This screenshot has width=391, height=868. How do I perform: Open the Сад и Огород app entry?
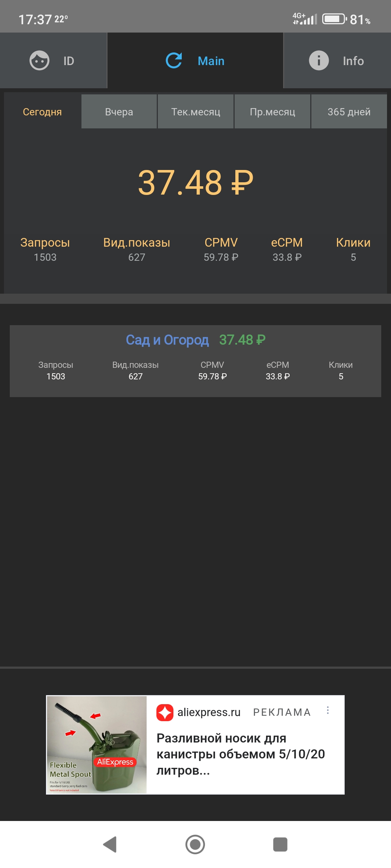point(167,340)
